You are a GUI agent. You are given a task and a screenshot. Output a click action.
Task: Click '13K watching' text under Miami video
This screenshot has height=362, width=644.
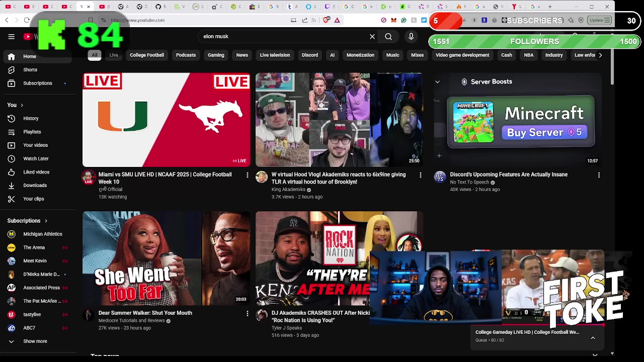click(x=113, y=197)
